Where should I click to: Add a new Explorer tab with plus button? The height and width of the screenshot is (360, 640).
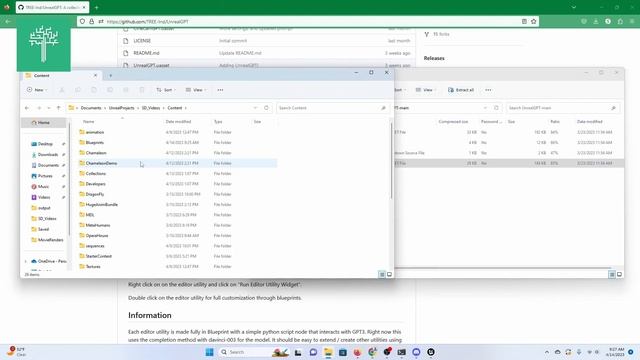111,76
